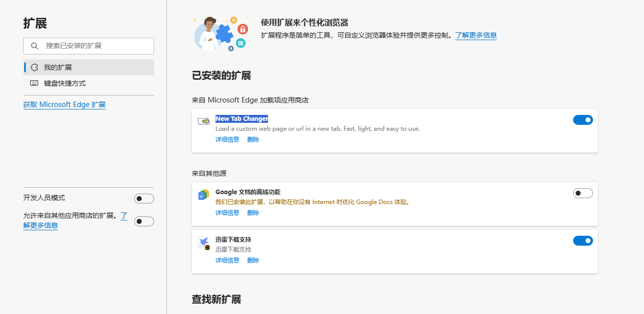644x314 pixels.
Task: Click 了解更多信息 link in the banner
Action: coord(476,35)
